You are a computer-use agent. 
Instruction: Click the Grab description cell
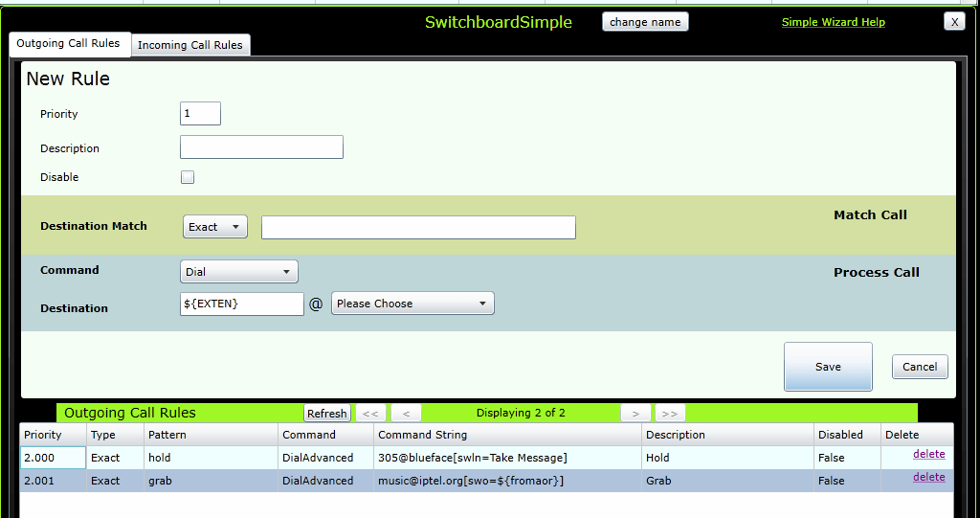coord(727,481)
